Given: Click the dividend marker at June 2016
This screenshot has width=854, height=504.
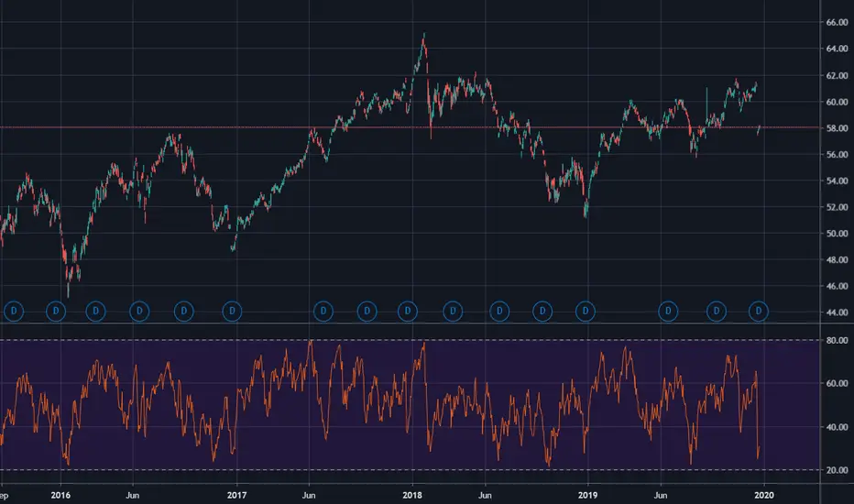Looking at the screenshot, I should [139, 312].
